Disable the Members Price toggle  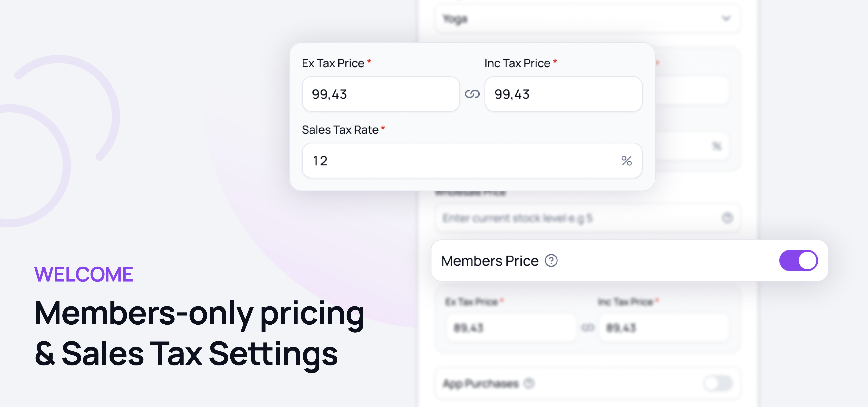click(798, 260)
